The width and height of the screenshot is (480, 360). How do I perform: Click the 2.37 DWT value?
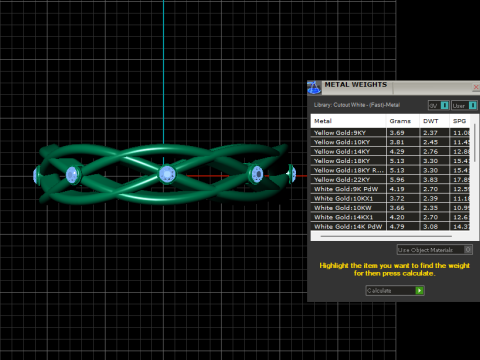(430, 133)
